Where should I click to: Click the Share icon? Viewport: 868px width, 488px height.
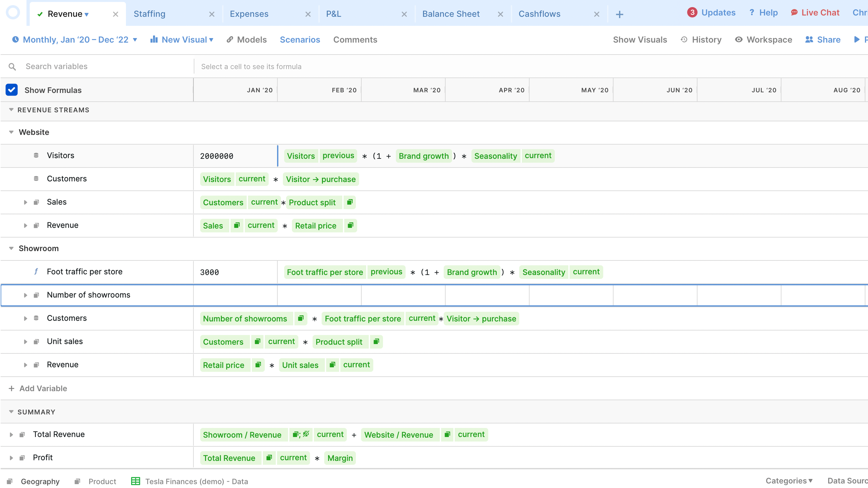point(810,39)
